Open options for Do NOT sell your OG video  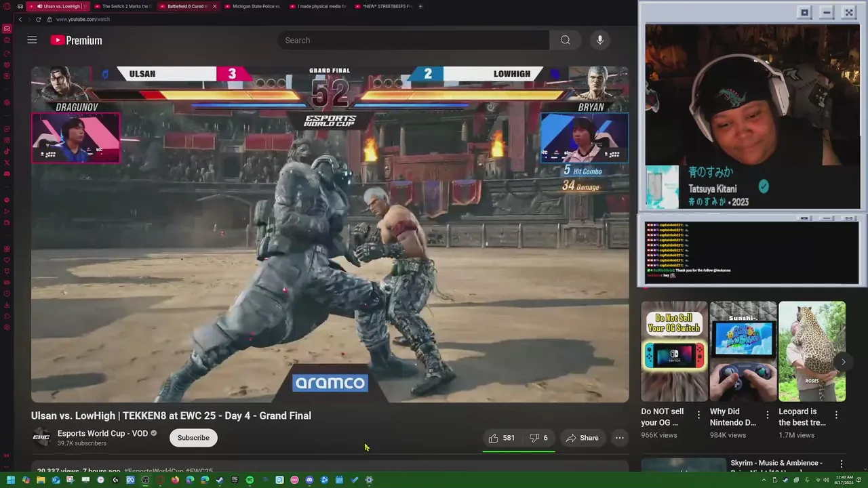[698, 415]
